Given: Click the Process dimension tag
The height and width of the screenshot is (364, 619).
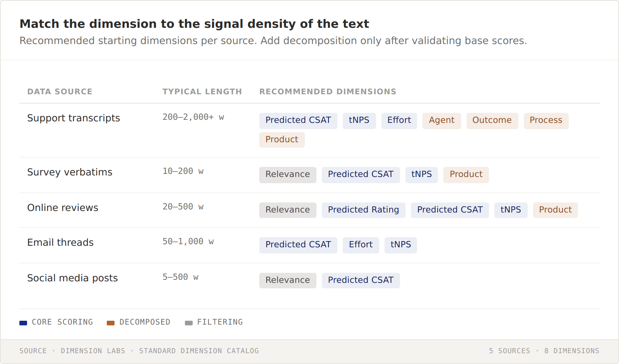Looking at the screenshot, I should (546, 121).
